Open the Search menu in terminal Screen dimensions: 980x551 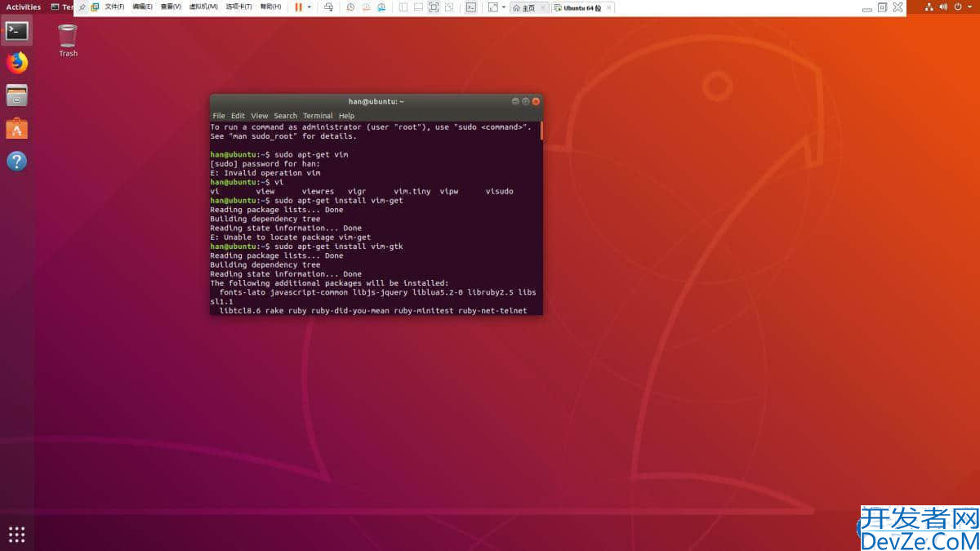pyautogui.click(x=285, y=116)
